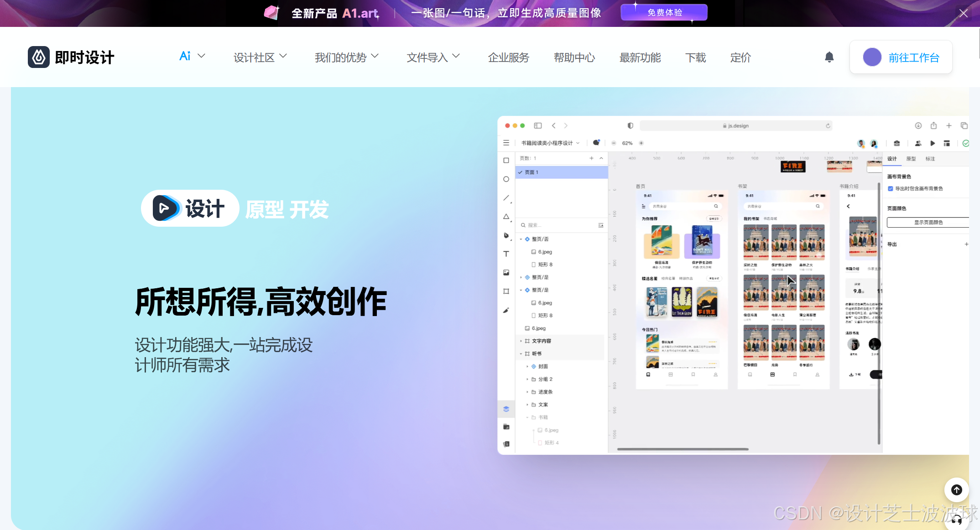Close the A1.art promotional banner

pyautogui.click(x=963, y=13)
